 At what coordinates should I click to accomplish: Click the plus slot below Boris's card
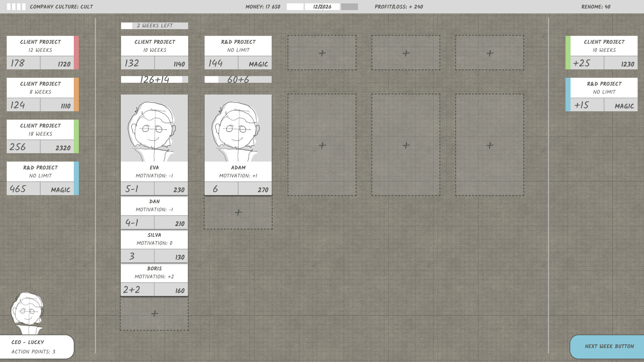[154, 314]
